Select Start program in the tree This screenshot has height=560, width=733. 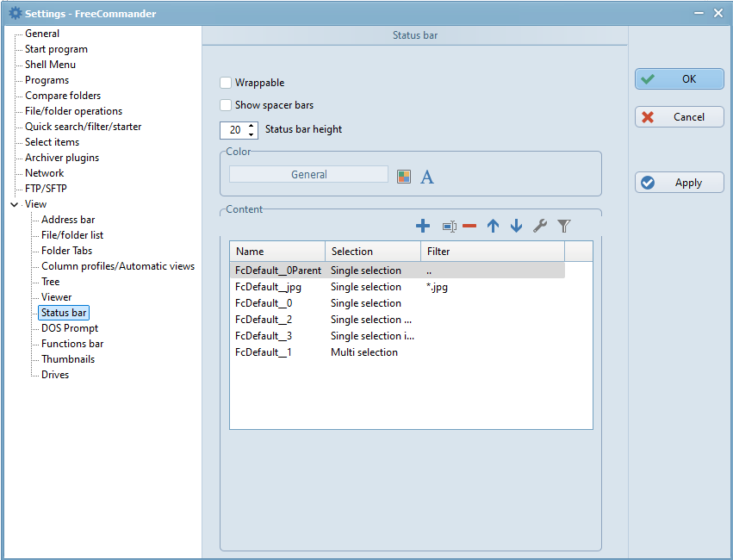pos(56,49)
